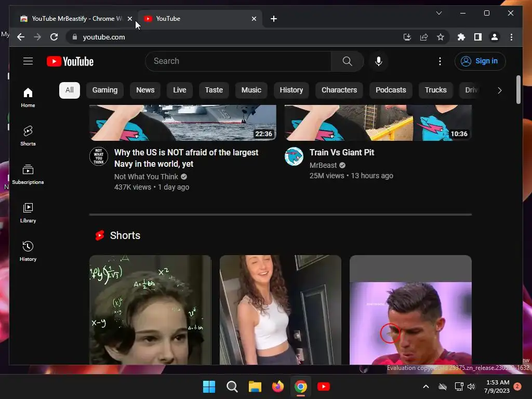Open the Short with the woman by door
Screen dimensions: 532x399
pos(280,310)
